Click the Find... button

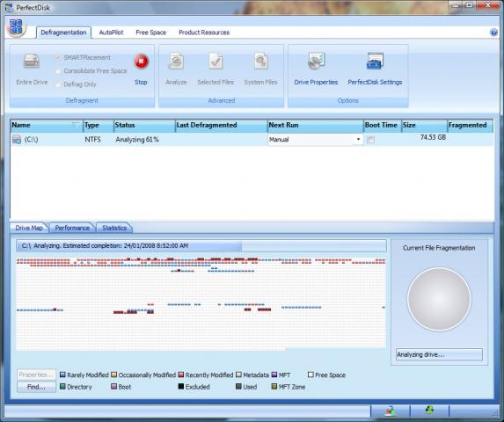36,387
